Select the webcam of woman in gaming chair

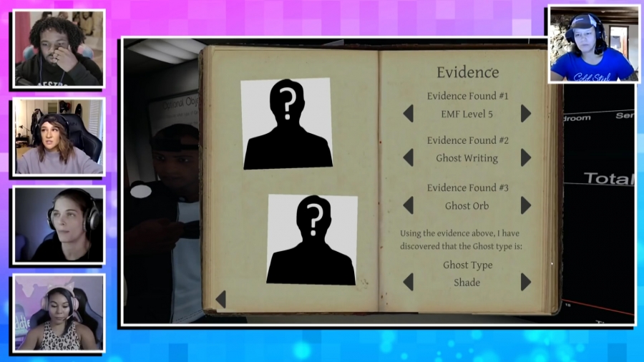click(59, 137)
